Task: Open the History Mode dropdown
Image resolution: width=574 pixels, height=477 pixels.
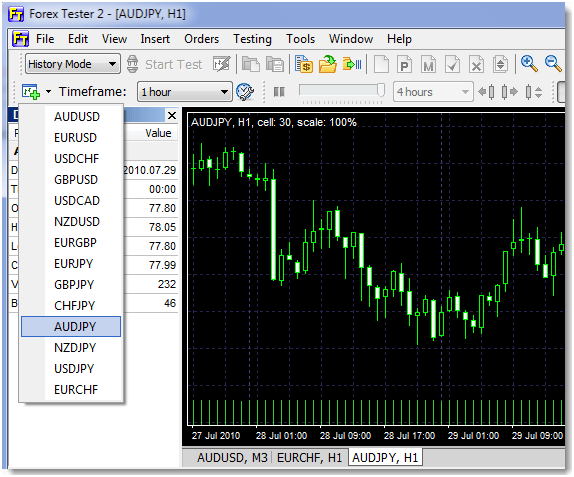Action: coord(72,64)
